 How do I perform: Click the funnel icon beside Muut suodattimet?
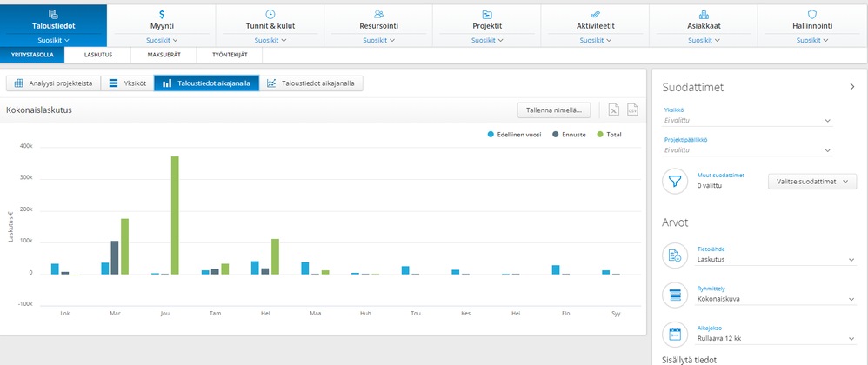(x=675, y=181)
